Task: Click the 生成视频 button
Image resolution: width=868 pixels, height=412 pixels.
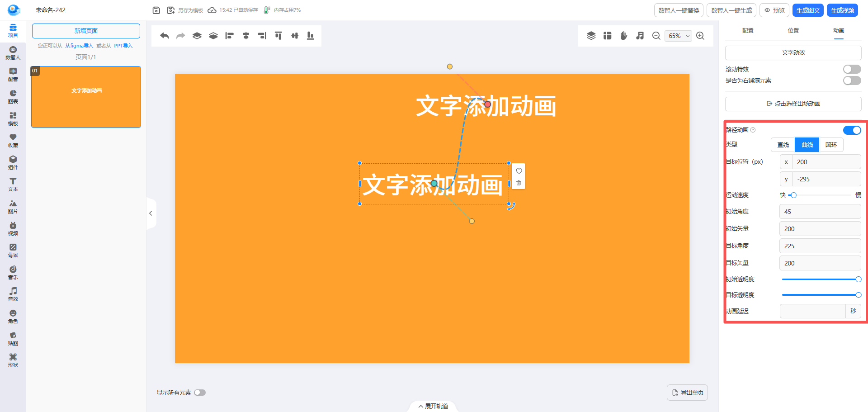Action: [x=842, y=10]
